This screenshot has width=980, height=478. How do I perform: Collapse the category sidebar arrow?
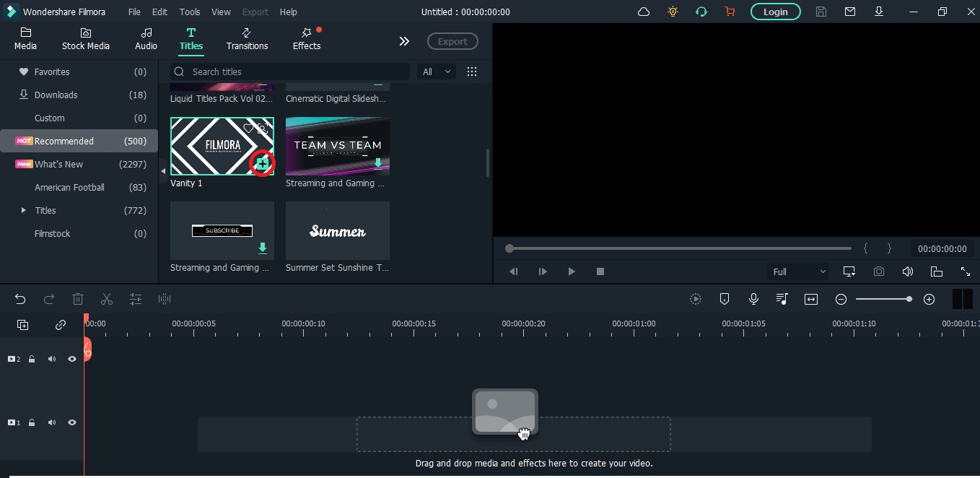162,170
